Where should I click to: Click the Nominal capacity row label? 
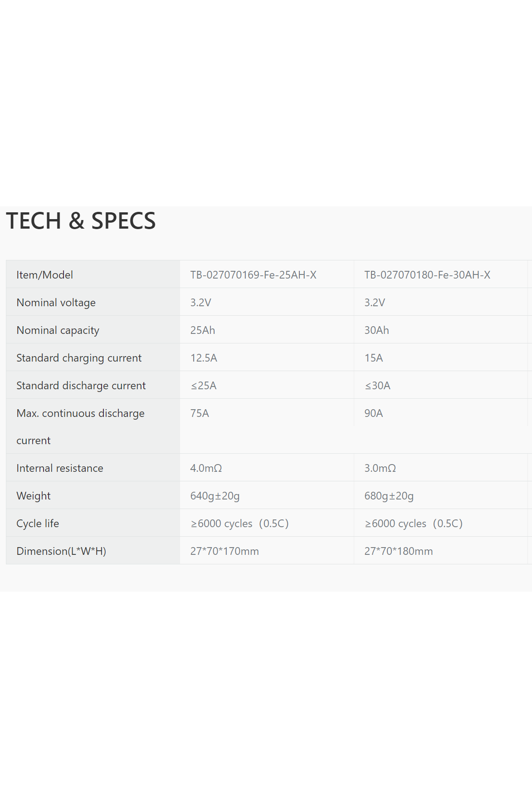point(58,330)
